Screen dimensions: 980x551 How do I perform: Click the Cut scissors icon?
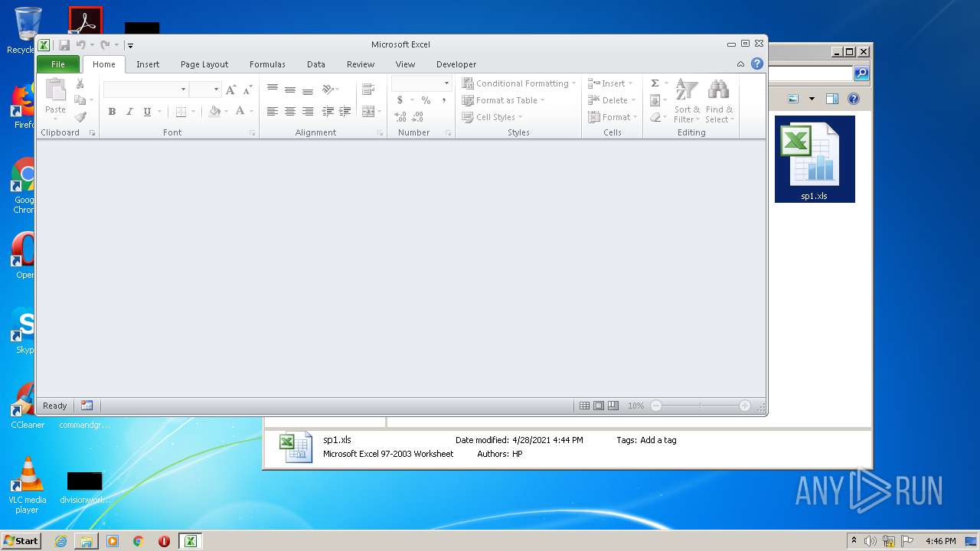coord(80,83)
